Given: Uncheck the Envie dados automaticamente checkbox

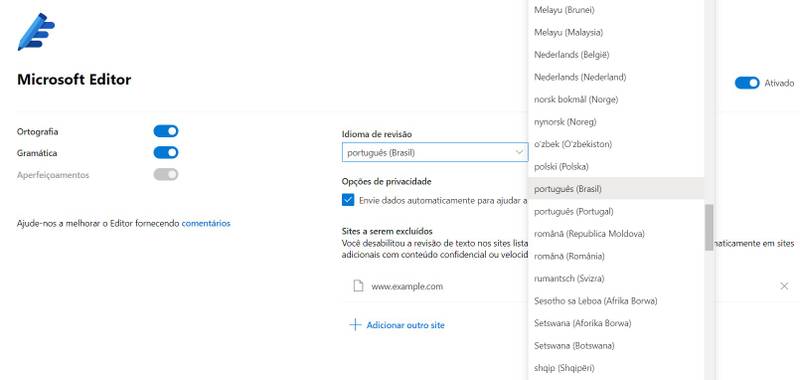Looking at the screenshot, I should click(x=348, y=200).
